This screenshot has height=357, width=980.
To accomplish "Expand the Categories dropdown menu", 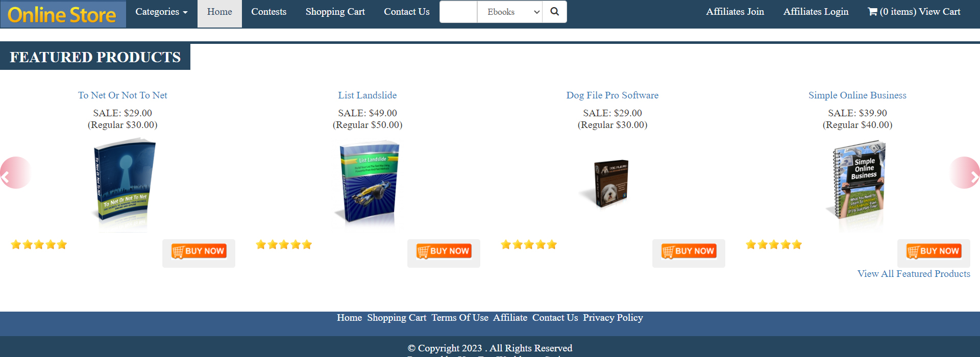I will coord(161,12).
